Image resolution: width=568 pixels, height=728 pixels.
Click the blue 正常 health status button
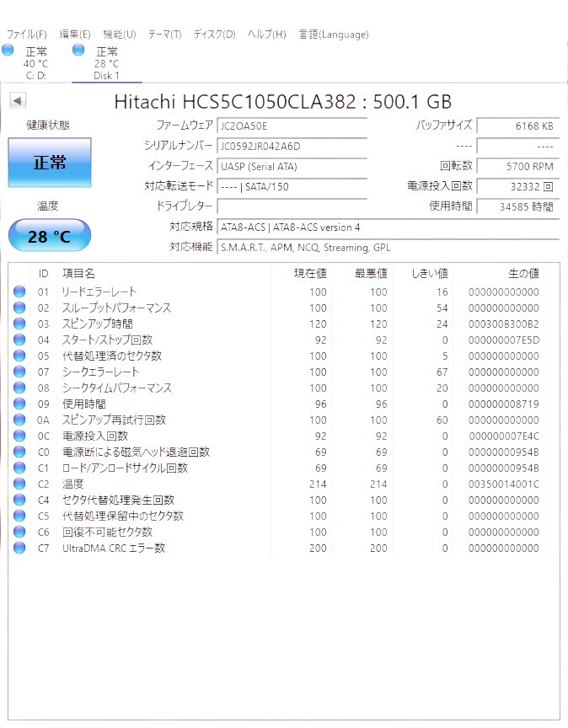pyautogui.click(x=50, y=163)
